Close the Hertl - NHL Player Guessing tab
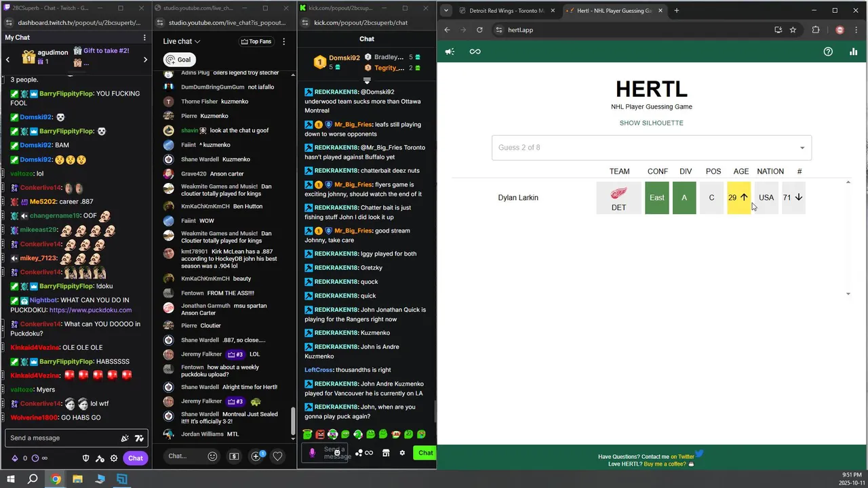 pos(660,10)
